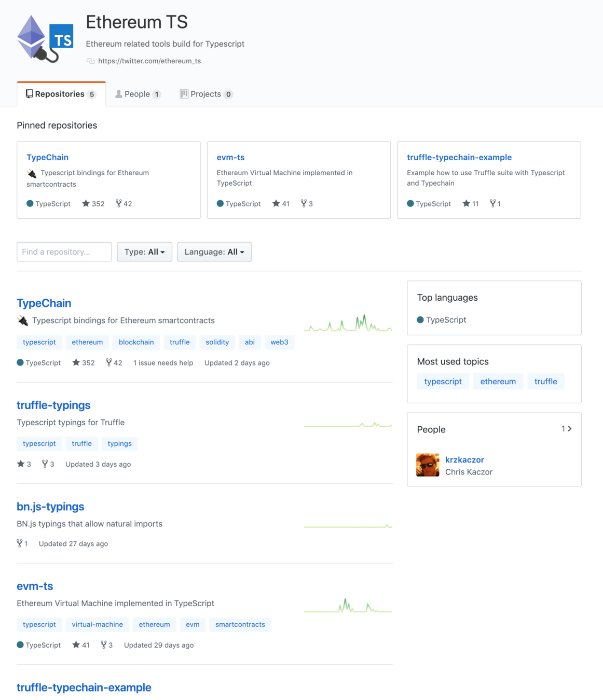Click the TypeScript color dot in Top languages
This screenshot has height=700, width=603.
point(420,320)
